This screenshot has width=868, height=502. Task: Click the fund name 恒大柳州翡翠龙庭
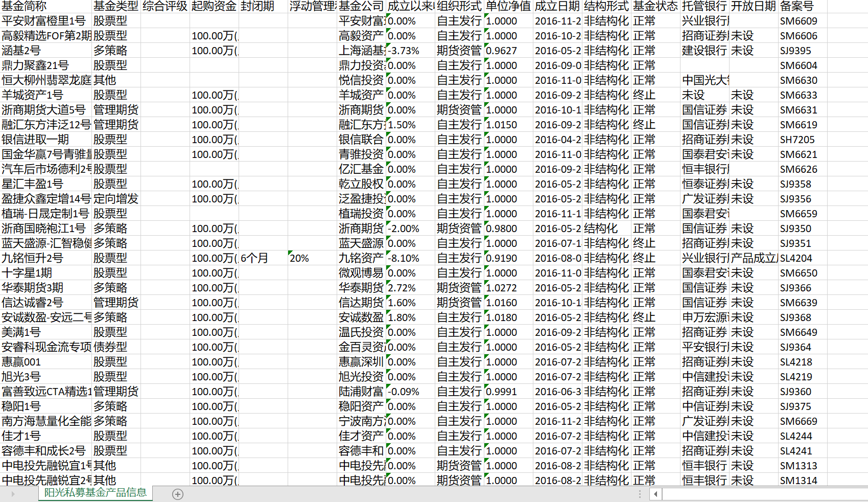pyautogui.click(x=46, y=80)
